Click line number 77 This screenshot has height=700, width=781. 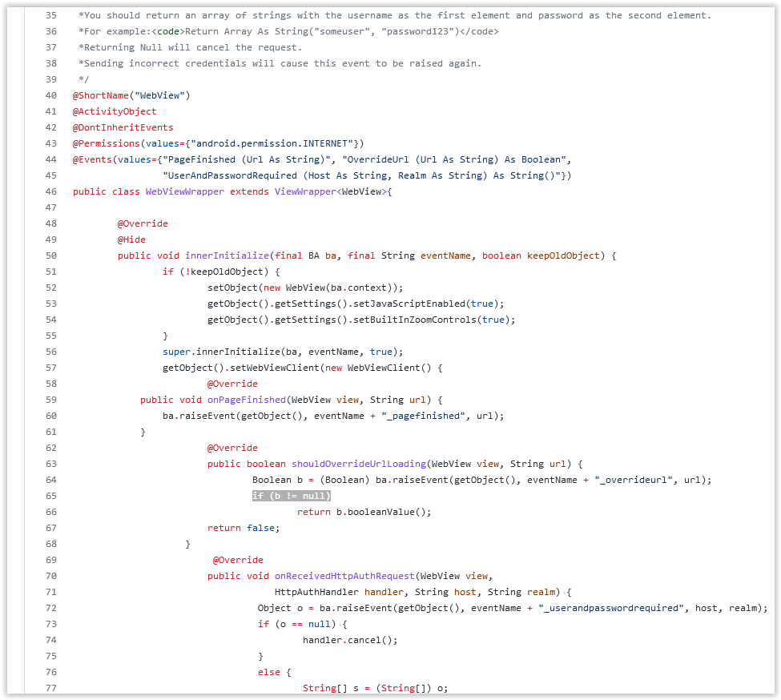tap(50, 688)
